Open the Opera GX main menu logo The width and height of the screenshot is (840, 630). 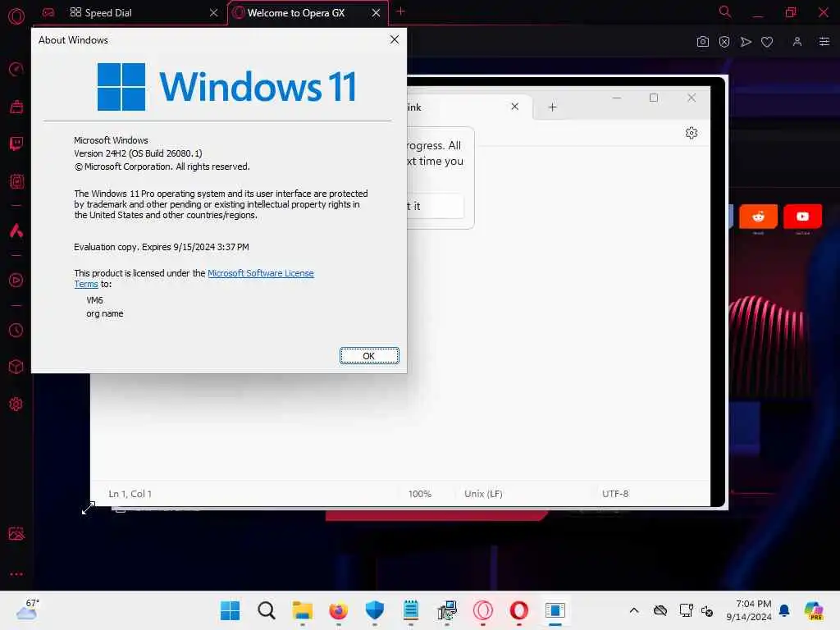(16, 16)
